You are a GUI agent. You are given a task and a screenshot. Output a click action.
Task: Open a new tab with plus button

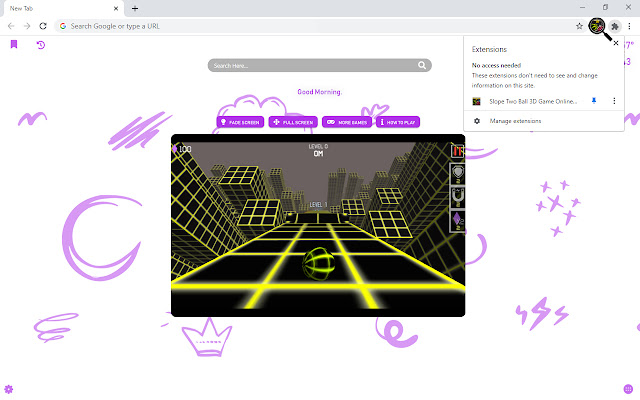pyautogui.click(x=135, y=8)
